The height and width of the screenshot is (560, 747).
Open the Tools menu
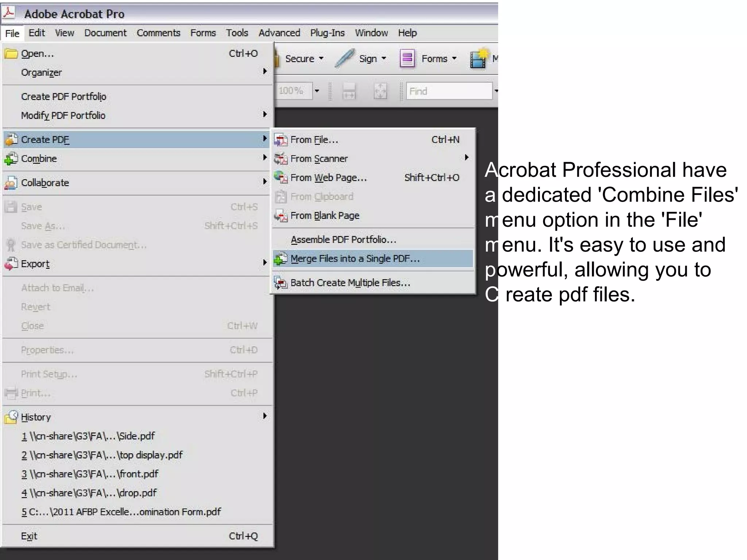237,33
